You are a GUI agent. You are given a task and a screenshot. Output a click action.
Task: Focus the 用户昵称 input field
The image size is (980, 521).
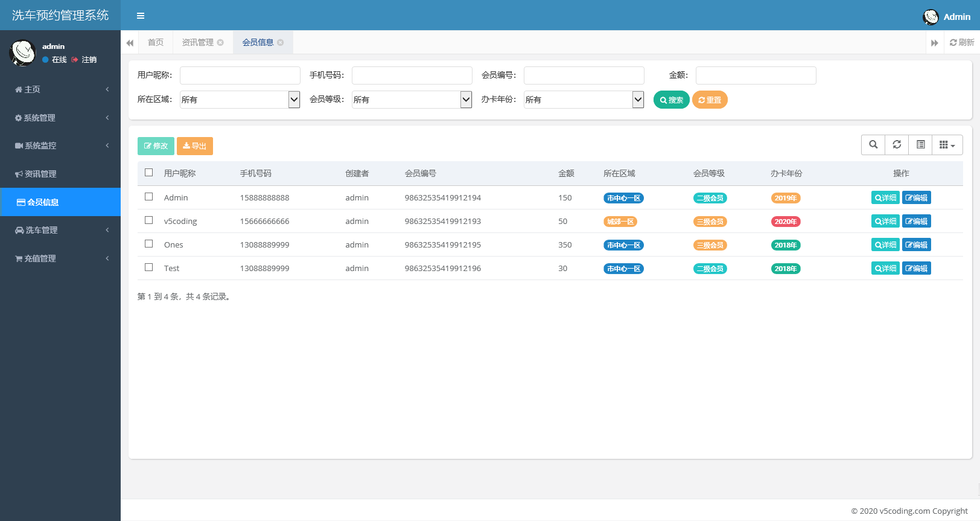(240, 75)
